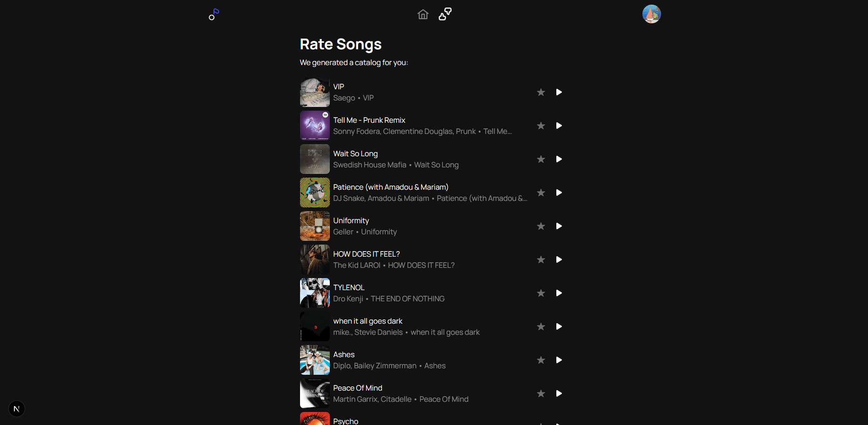Click the music note app logo

click(214, 14)
